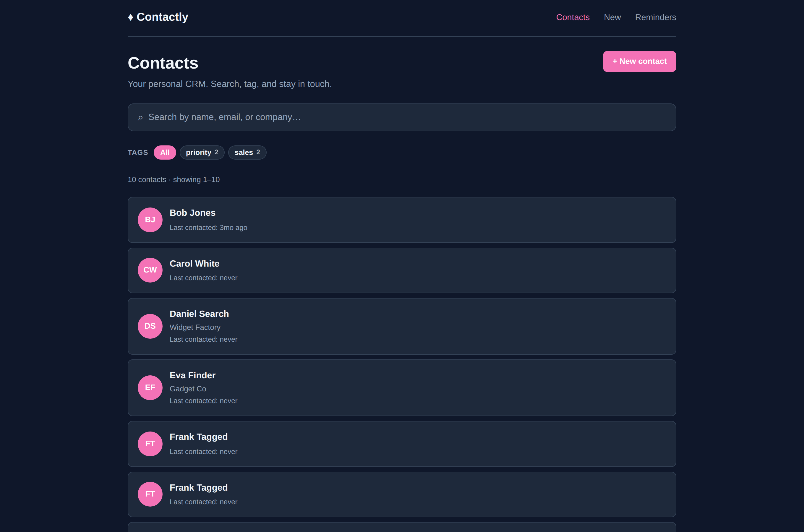804x532 pixels.
Task: Open the Eva Finder contact name
Action: pos(192,375)
